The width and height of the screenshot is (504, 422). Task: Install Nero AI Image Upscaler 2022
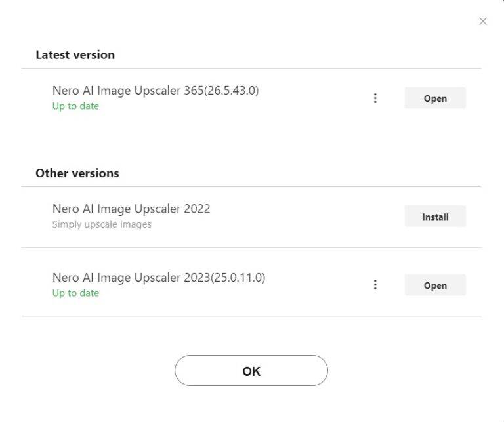(x=434, y=217)
